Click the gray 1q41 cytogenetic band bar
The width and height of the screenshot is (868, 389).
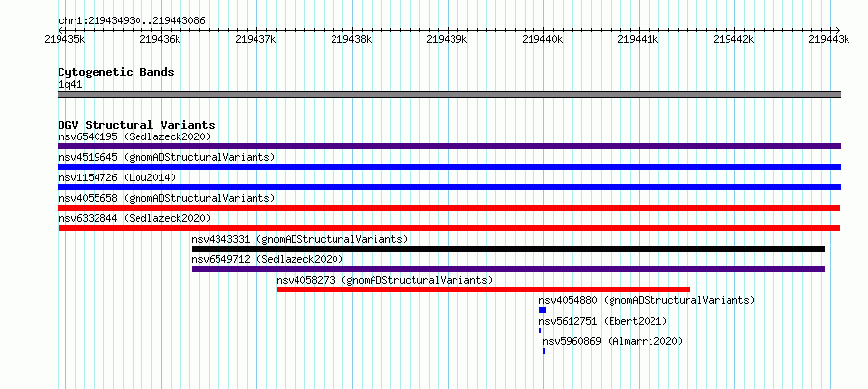(x=449, y=95)
